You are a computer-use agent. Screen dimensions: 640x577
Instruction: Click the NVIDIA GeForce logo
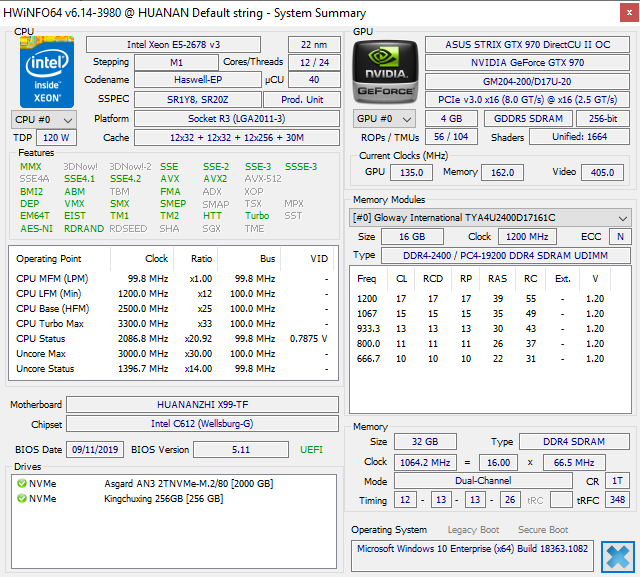[385, 72]
